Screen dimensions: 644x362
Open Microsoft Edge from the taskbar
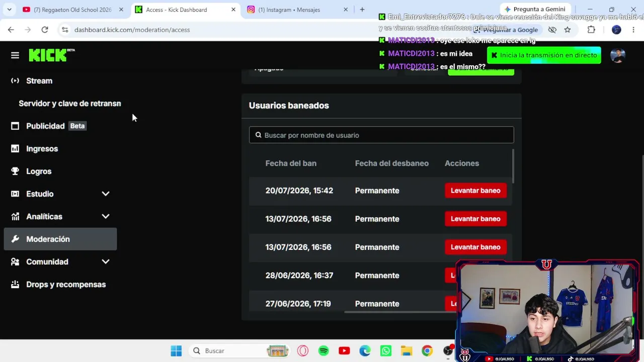[365, 351]
